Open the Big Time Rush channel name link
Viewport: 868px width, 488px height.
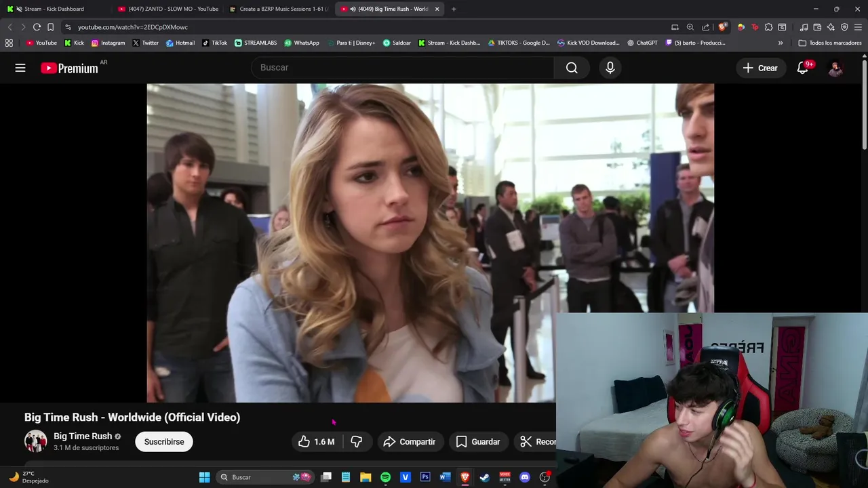pyautogui.click(x=83, y=436)
